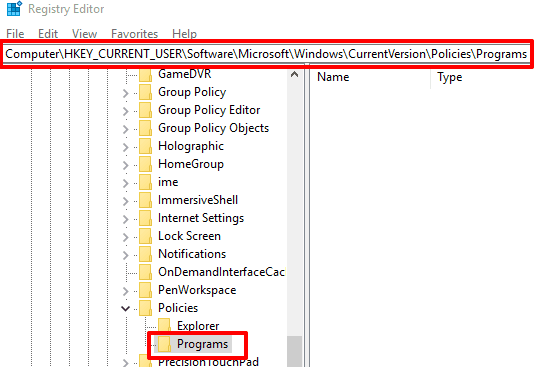Click the OnDemandInterfaceCac folder icon

coord(145,272)
